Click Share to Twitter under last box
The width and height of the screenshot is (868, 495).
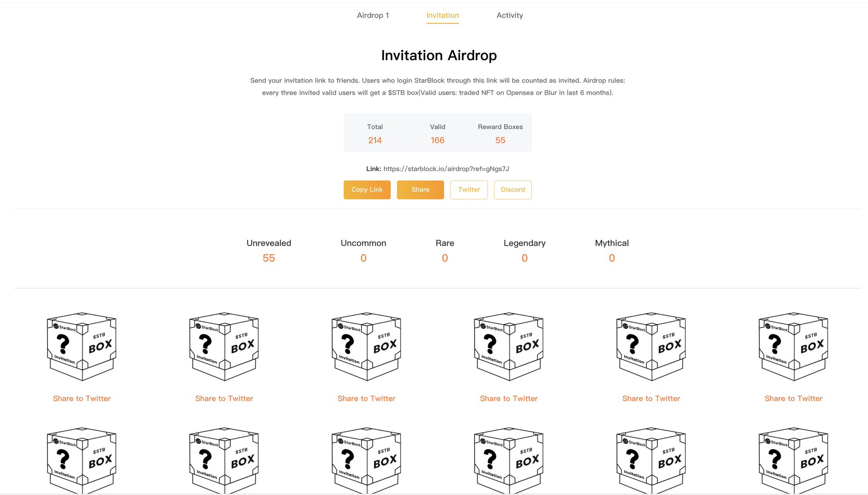point(793,398)
